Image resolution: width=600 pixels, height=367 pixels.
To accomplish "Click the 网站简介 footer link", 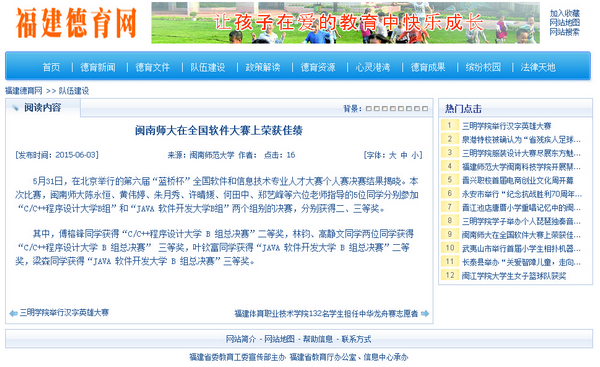I will click(x=241, y=339).
